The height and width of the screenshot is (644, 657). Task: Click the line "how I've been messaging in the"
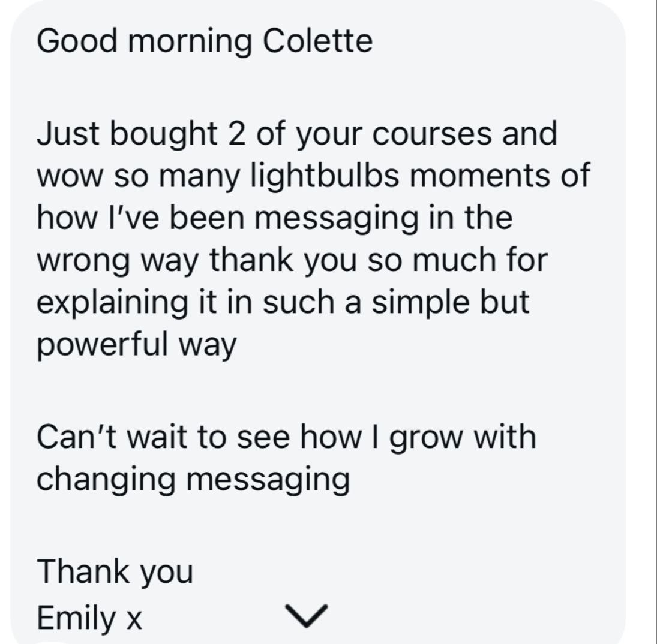(275, 218)
